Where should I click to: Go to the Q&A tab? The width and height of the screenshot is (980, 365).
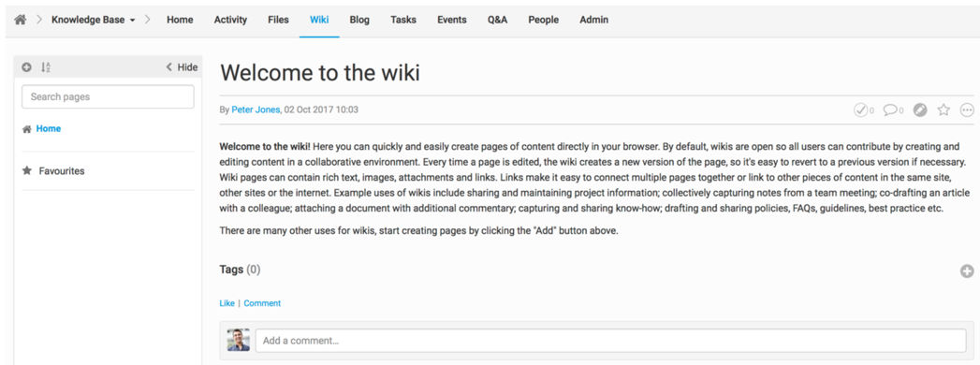coord(498,20)
